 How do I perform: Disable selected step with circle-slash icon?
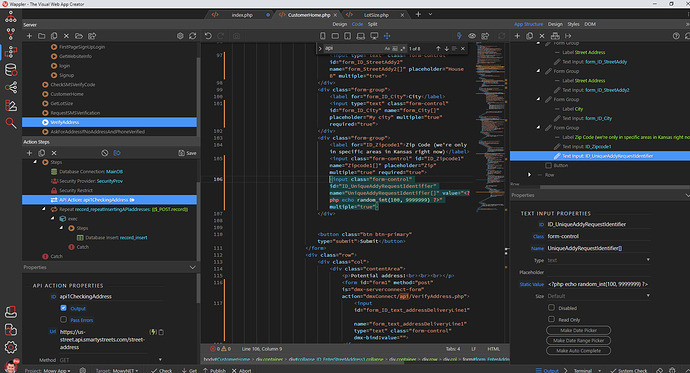(x=104, y=153)
